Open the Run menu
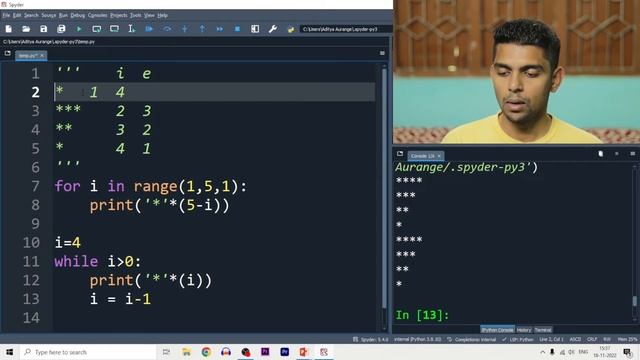 click(x=63, y=15)
